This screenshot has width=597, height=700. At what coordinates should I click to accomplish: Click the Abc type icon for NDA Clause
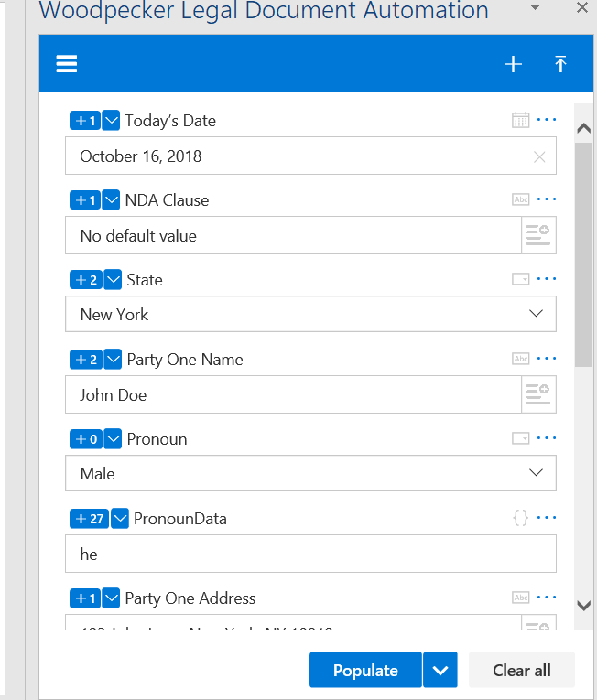(x=521, y=199)
